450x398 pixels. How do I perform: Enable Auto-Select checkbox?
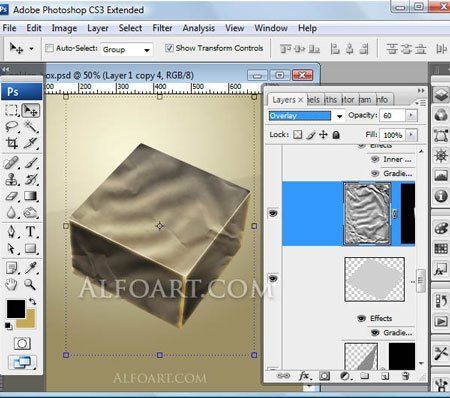pos(49,48)
